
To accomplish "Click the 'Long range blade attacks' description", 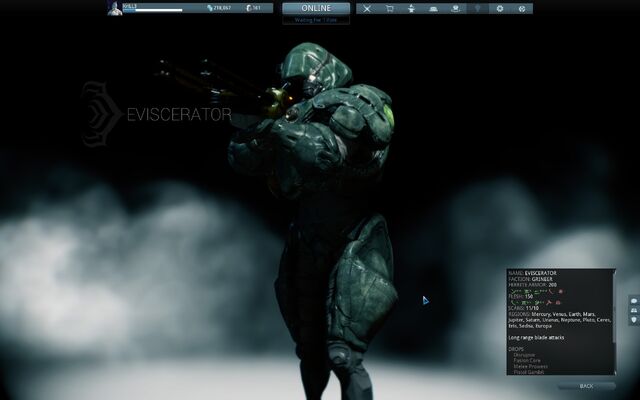I will (536, 338).
